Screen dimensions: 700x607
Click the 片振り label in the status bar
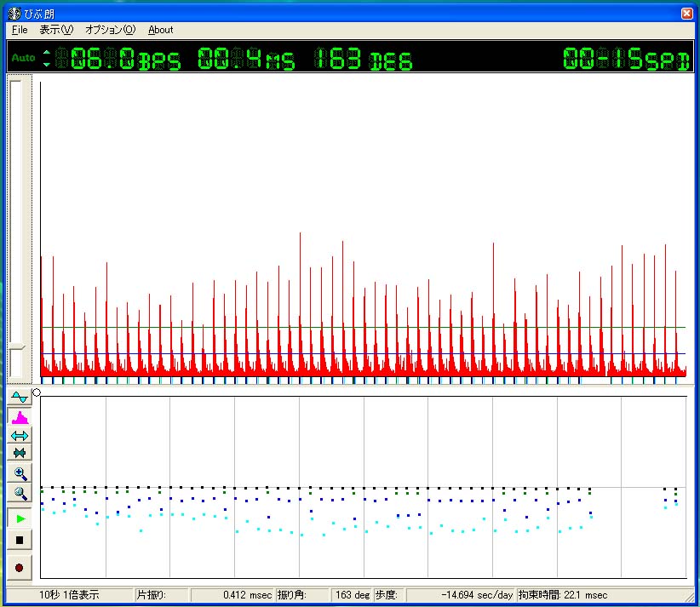pos(152,595)
